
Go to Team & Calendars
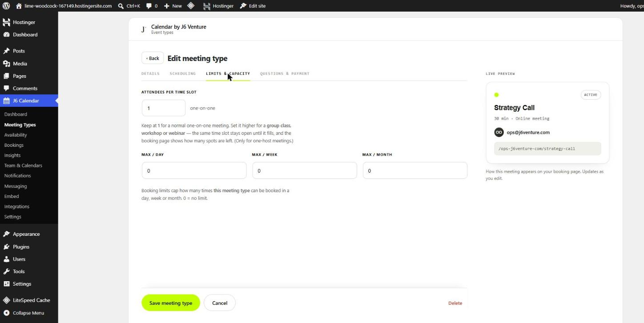(23, 166)
